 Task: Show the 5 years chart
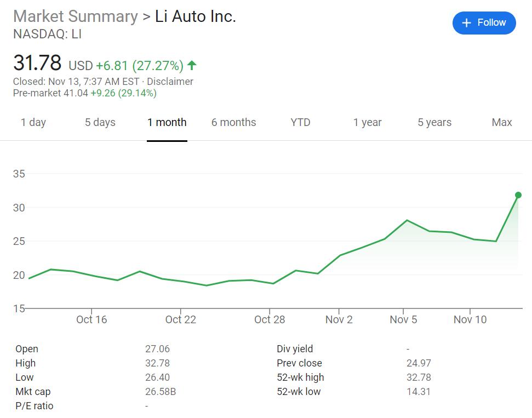tap(434, 122)
